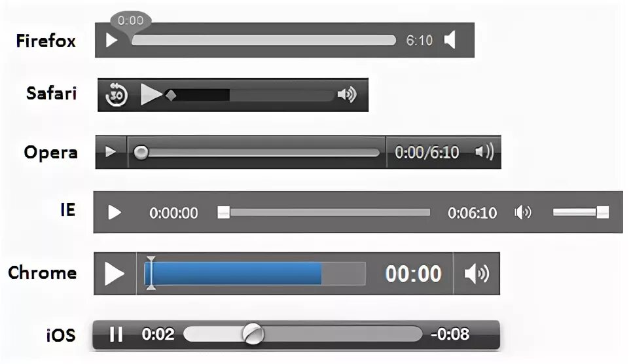Click the Chrome playhead marker
This screenshot has width=631, height=364.
point(151,273)
